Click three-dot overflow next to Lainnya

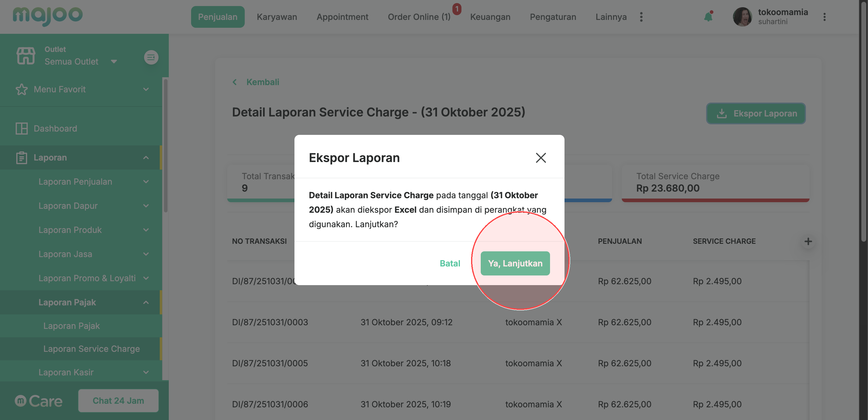click(641, 17)
